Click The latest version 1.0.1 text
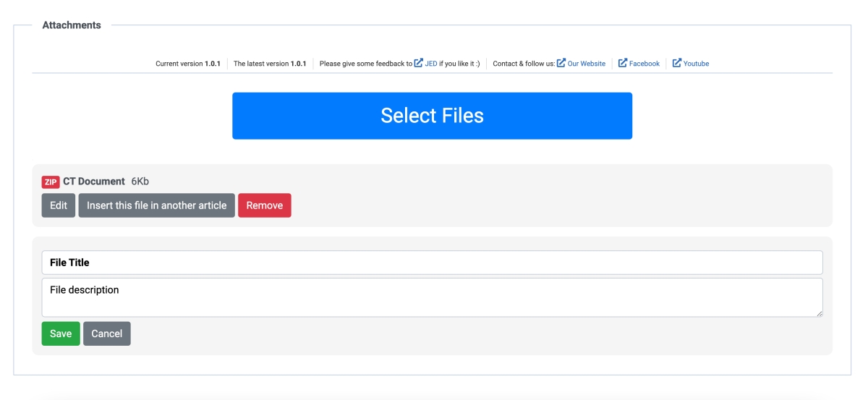868x400 pixels. [270, 64]
